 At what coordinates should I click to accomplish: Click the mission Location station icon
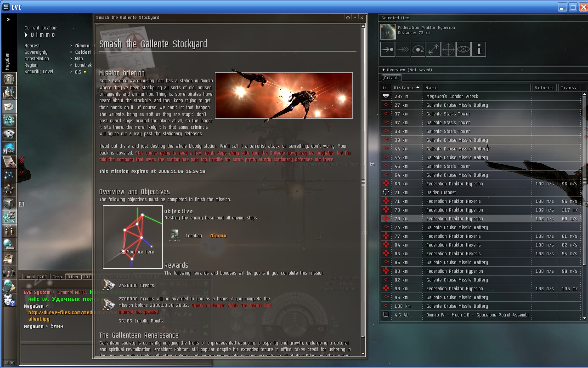pyautogui.click(x=175, y=236)
